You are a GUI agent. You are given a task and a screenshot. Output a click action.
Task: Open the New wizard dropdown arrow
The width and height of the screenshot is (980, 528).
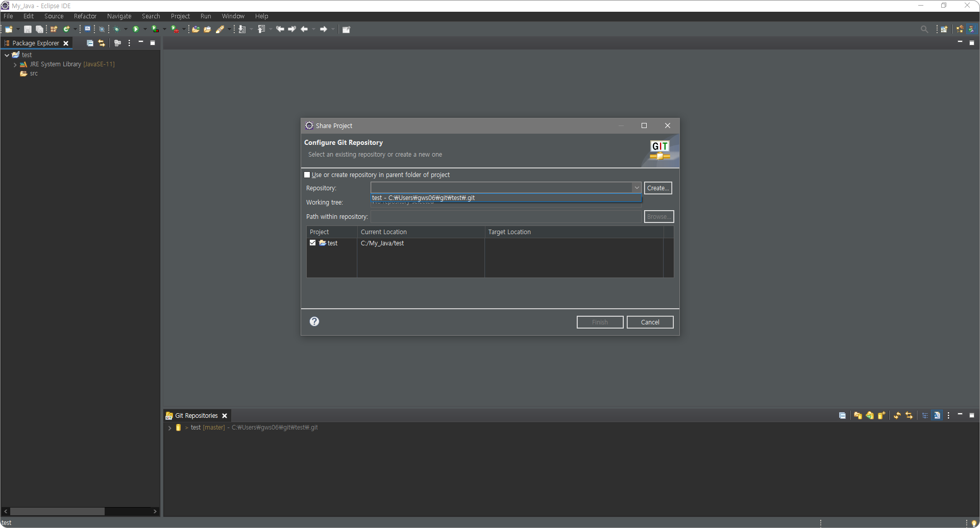pos(18,30)
